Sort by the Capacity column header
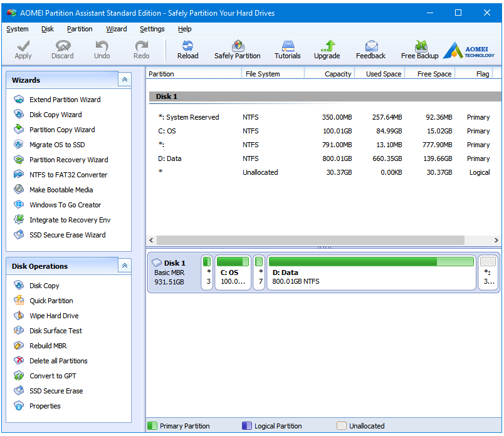Image resolution: width=504 pixels, height=436 pixels. (330, 74)
